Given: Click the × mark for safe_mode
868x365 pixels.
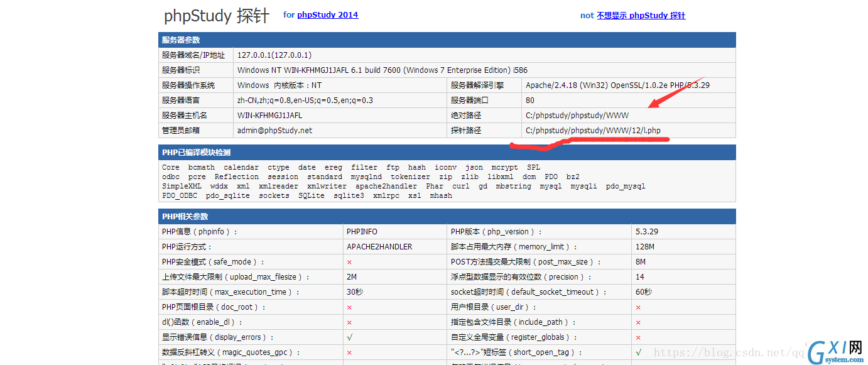Looking at the screenshot, I should (x=349, y=262).
